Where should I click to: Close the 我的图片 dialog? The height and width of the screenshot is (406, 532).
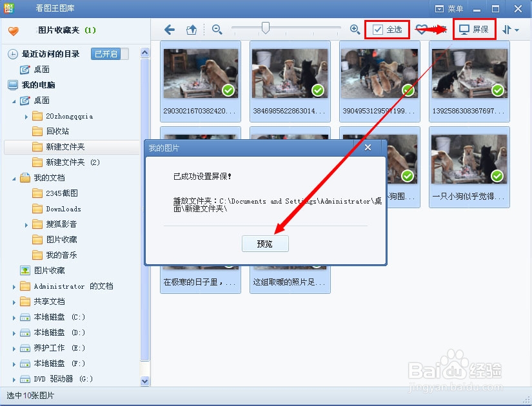point(368,148)
